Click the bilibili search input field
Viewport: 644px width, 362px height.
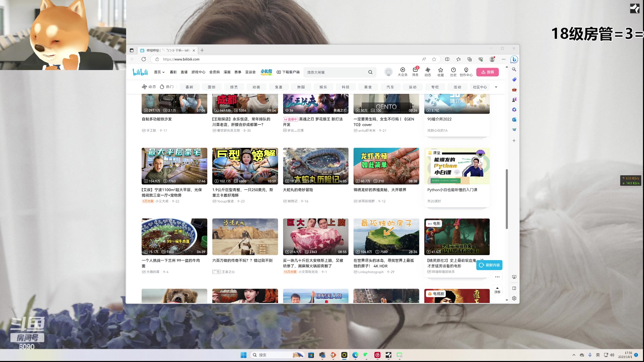[335, 72]
